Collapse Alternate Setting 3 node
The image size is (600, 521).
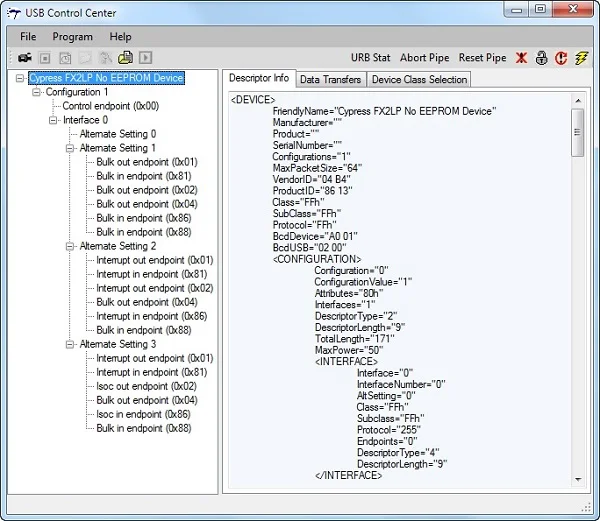pyautogui.click(x=70, y=344)
